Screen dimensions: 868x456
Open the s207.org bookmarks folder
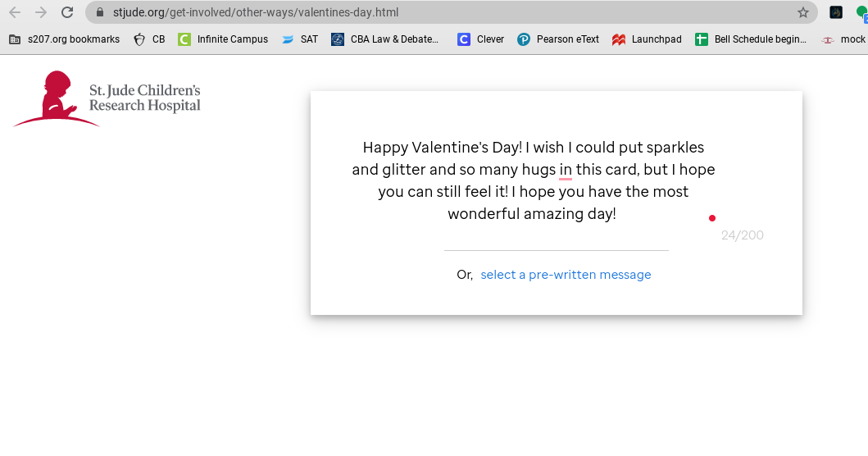[x=64, y=39]
